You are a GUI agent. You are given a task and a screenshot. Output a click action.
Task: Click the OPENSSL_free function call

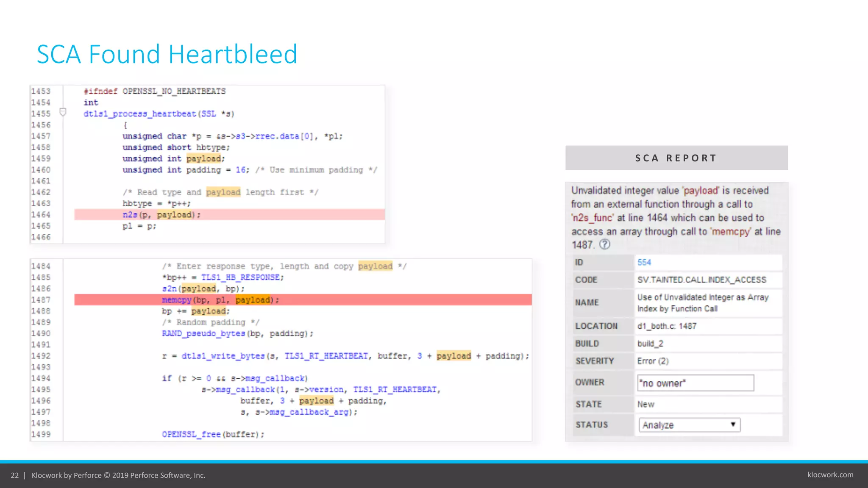191,435
